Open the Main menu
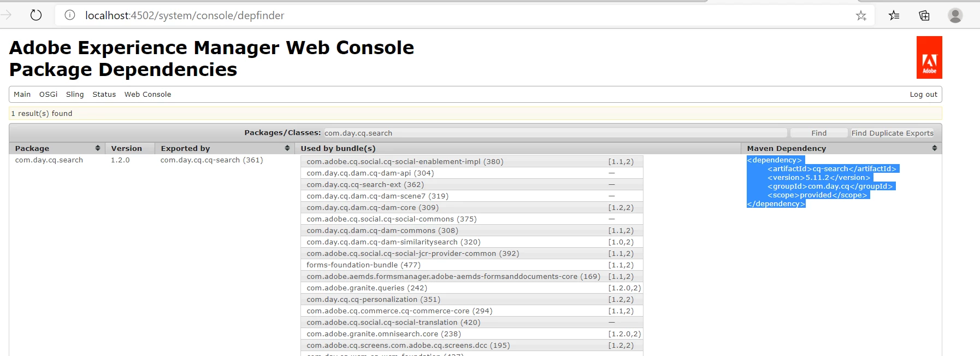The width and height of the screenshot is (980, 356). pyautogui.click(x=22, y=94)
